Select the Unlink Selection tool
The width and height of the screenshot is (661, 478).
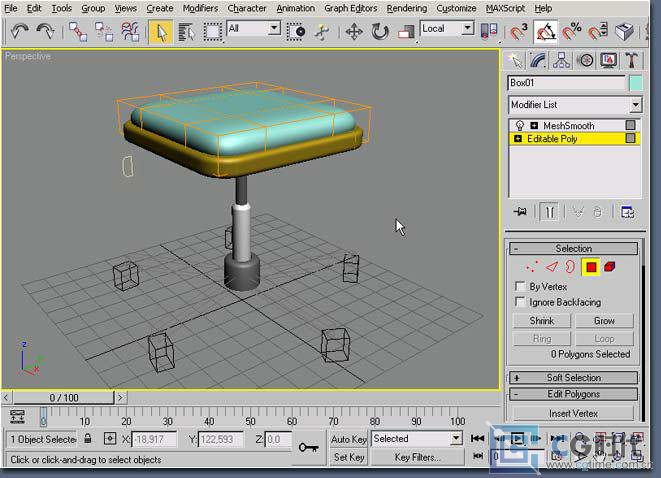tap(104, 32)
